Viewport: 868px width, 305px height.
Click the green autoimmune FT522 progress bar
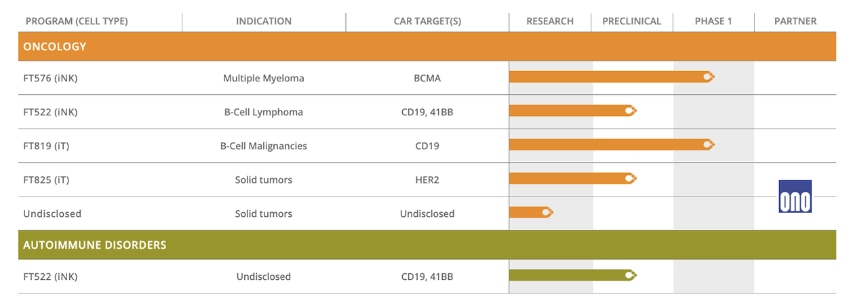pos(566,275)
